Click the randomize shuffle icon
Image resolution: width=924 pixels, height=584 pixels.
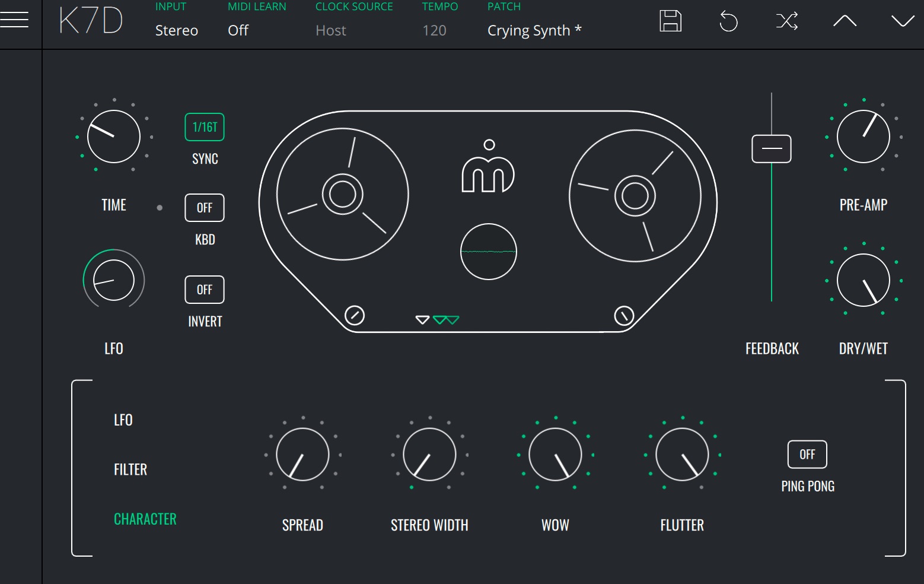click(x=786, y=22)
